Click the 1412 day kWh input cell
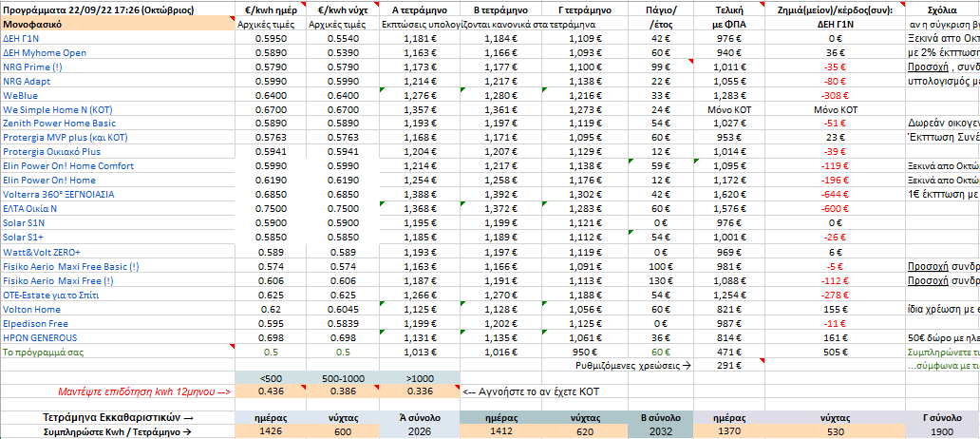This screenshot has height=439, width=980. pos(500,431)
